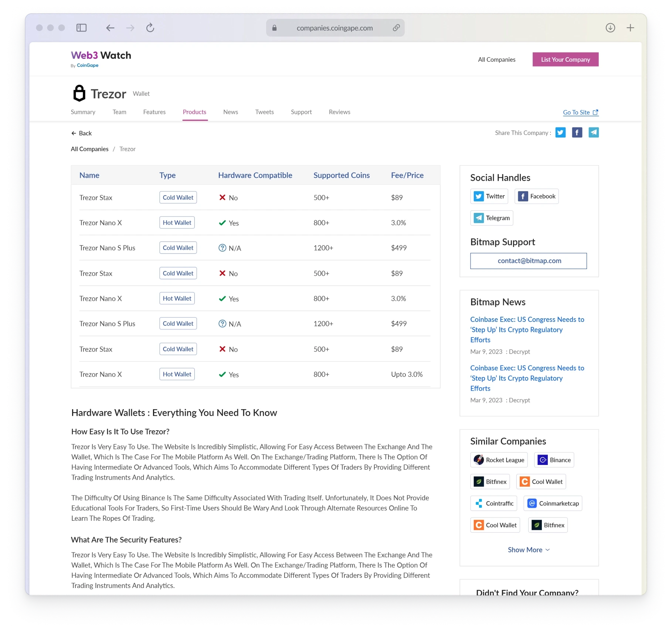Viewport: 672px width, 632px height.
Task: Click the Wallet label beside Trezor
Action: tap(141, 94)
